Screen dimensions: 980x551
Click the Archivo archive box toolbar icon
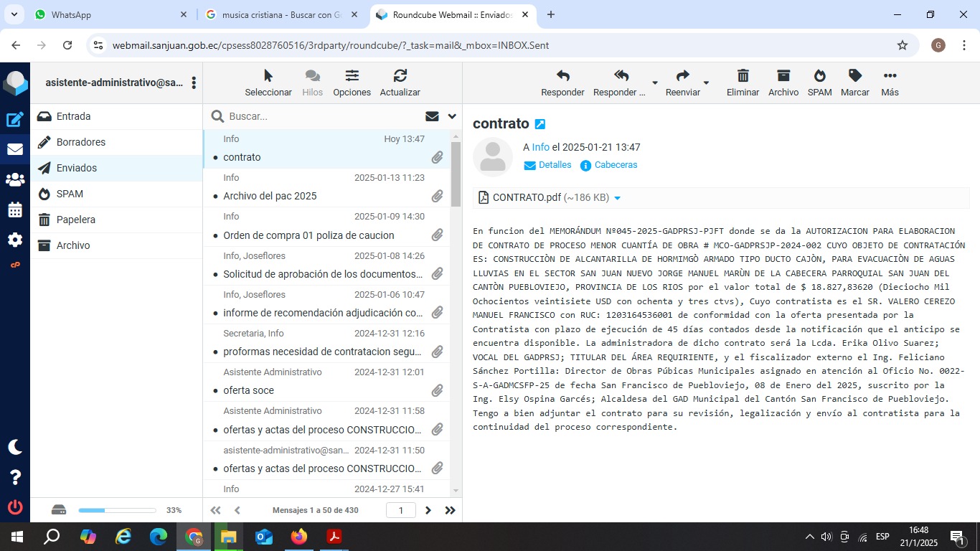(783, 76)
